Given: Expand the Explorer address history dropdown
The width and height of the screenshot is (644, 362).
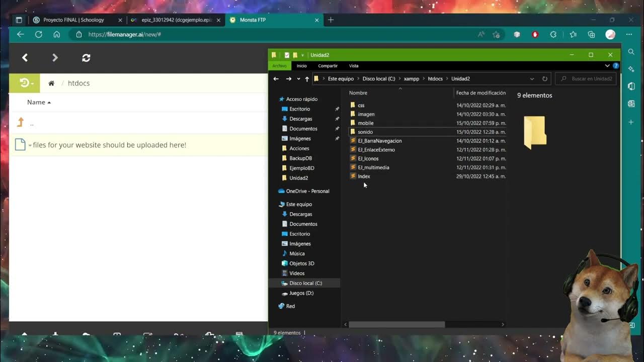Looking at the screenshot, I should coord(532,79).
